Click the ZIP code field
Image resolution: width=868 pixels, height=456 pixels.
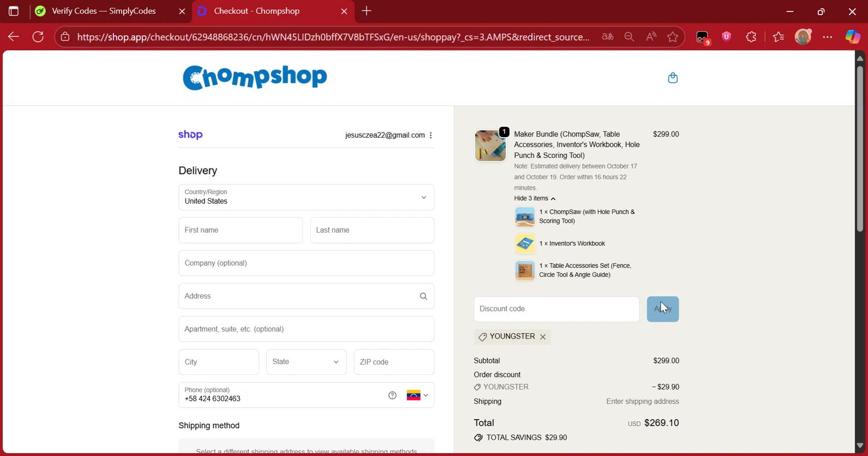point(394,362)
